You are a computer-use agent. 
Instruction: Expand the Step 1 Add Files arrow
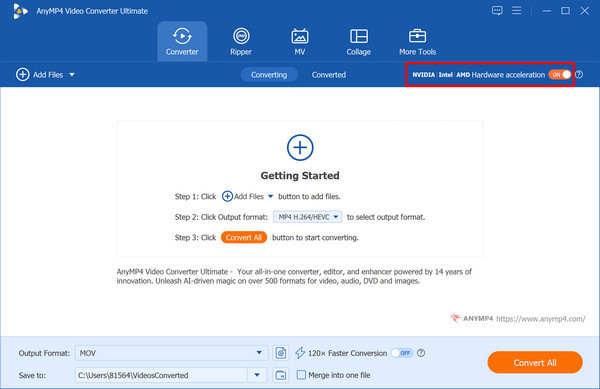click(x=271, y=196)
